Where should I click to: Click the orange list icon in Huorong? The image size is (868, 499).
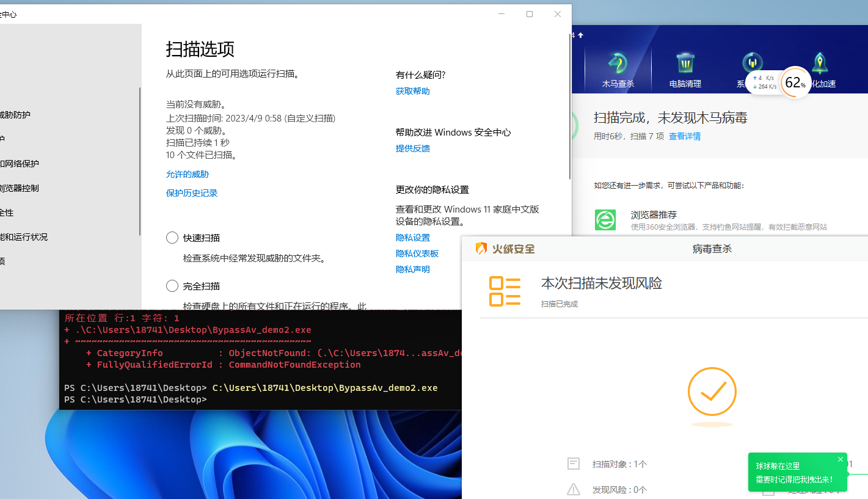click(505, 291)
